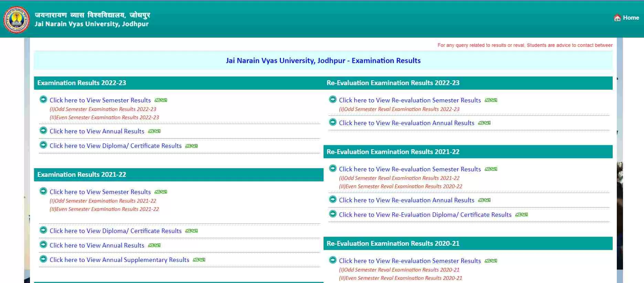Viewport: 644px width, 283px height.
Task: Click NEW badge next to Re-Evaluation Diploma/Certificate Results
Action: pyautogui.click(x=521, y=215)
